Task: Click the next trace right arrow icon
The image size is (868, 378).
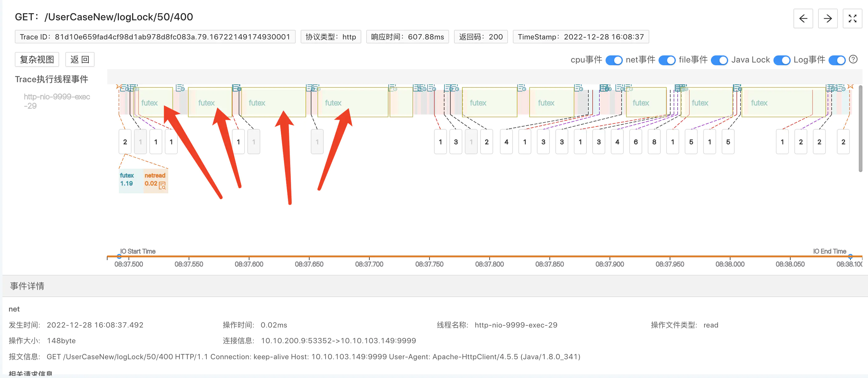Action: click(x=828, y=18)
